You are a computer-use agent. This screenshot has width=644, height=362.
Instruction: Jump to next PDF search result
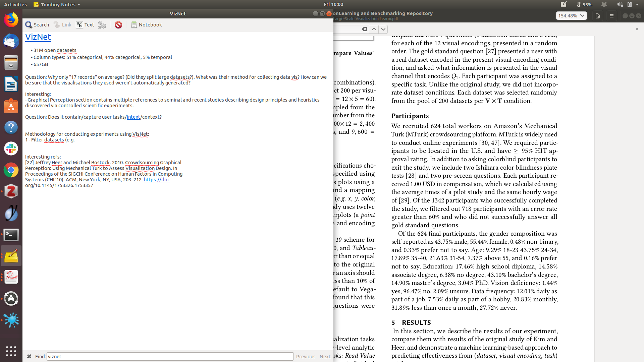click(x=383, y=29)
